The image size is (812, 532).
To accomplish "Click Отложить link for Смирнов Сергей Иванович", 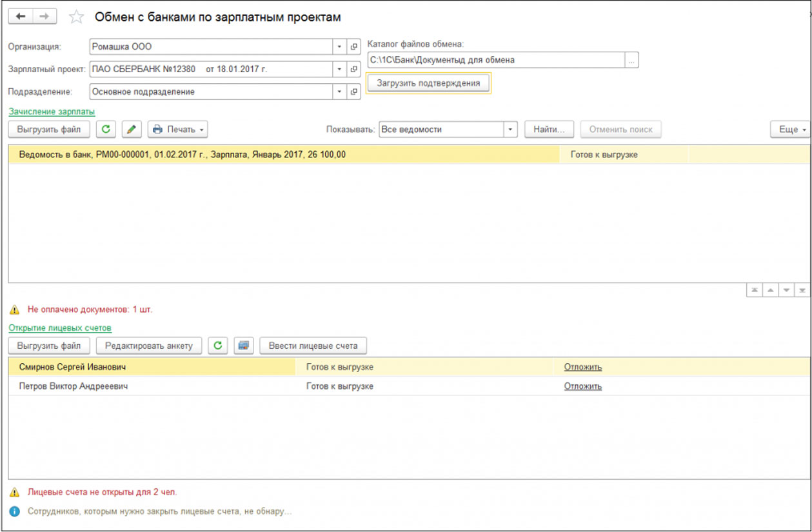I will point(582,367).
